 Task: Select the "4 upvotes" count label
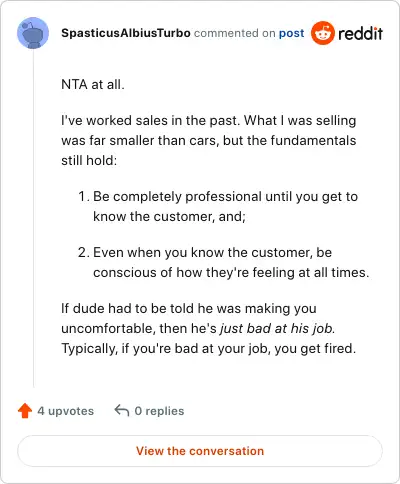65,411
